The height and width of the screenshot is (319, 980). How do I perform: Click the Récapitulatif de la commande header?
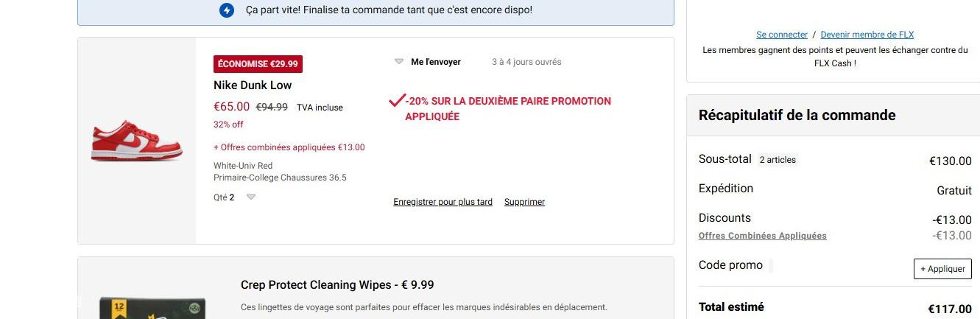pos(797,115)
